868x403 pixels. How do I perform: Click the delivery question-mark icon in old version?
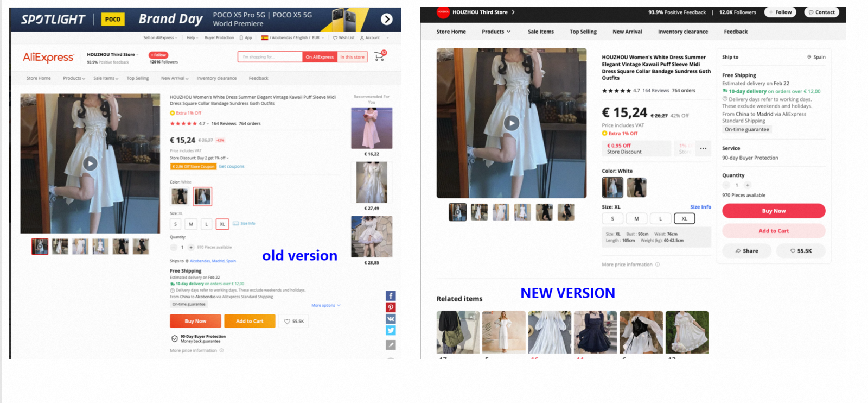click(x=172, y=290)
